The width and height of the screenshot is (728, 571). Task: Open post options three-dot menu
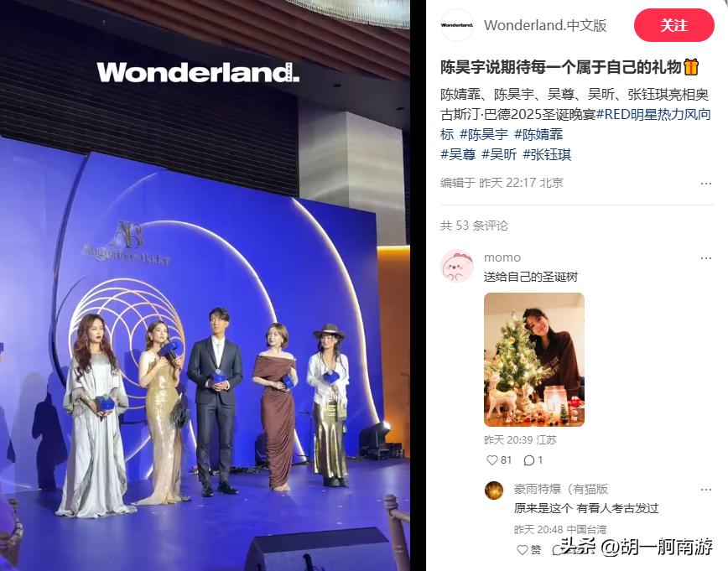(x=705, y=184)
